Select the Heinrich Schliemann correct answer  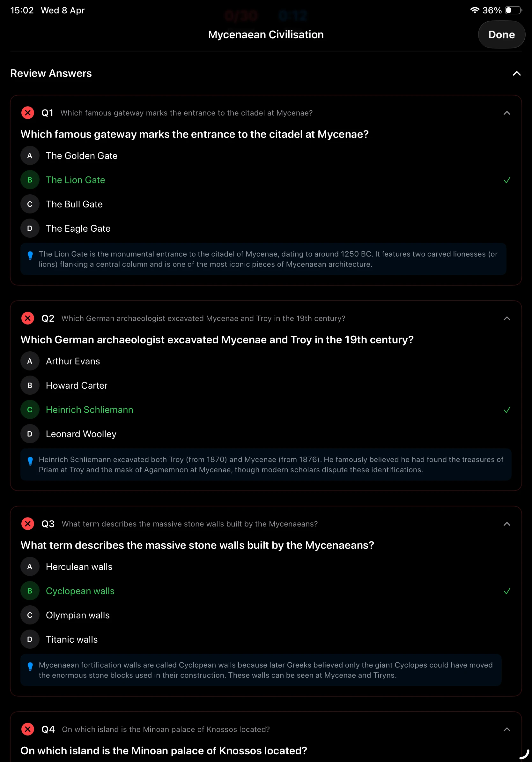tap(90, 409)
